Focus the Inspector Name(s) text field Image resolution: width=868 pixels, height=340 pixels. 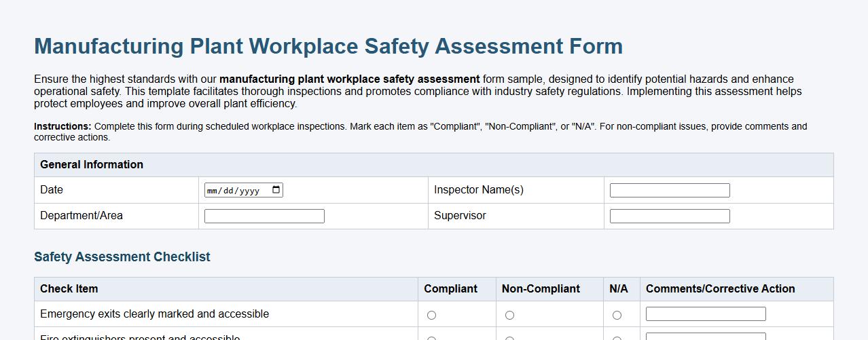(670, 190)
